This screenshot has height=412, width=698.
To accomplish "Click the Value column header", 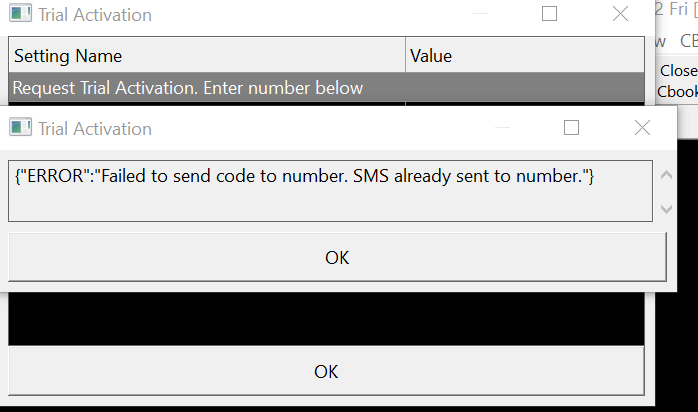I will (525, 56).
